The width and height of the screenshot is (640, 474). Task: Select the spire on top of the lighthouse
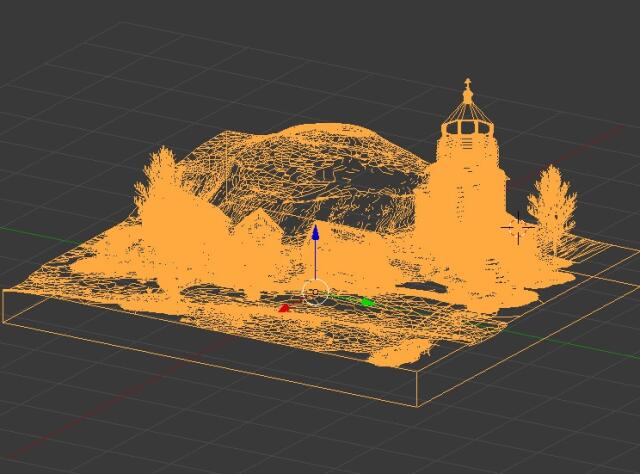click(467, 95)
